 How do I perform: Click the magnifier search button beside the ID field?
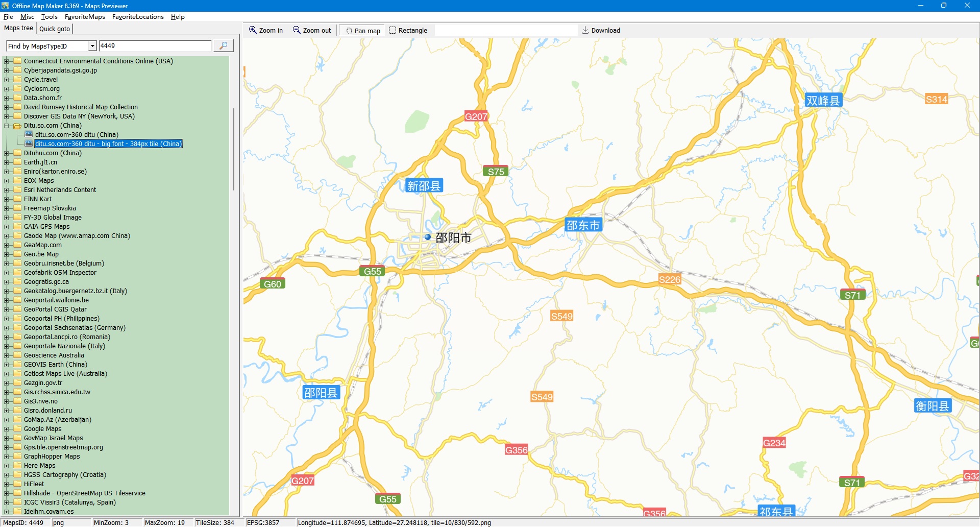(223, 46)
